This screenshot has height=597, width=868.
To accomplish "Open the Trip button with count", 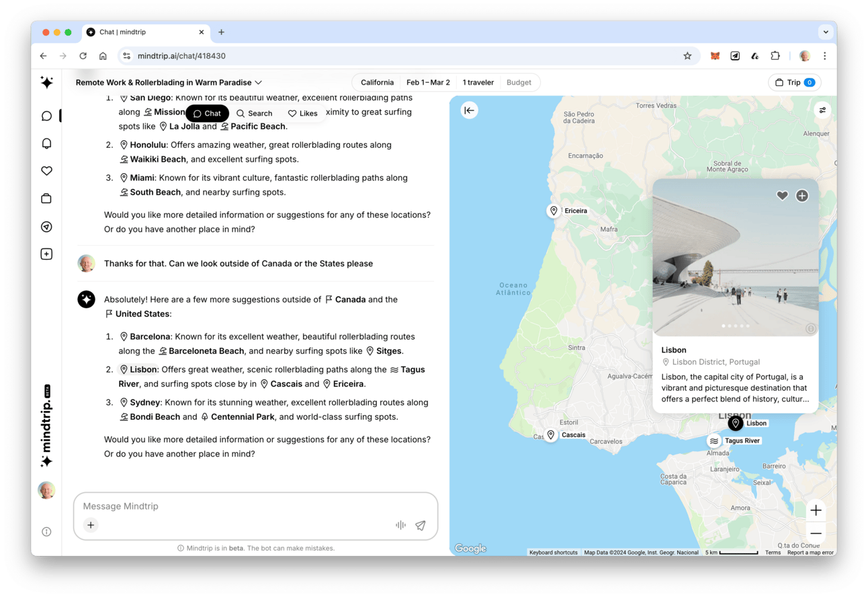I will [x=794, y=83].
